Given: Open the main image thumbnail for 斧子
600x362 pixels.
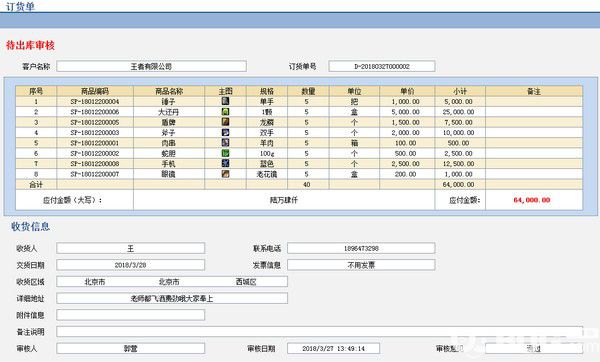Looking at the screenshot, I should pos(225,132).
